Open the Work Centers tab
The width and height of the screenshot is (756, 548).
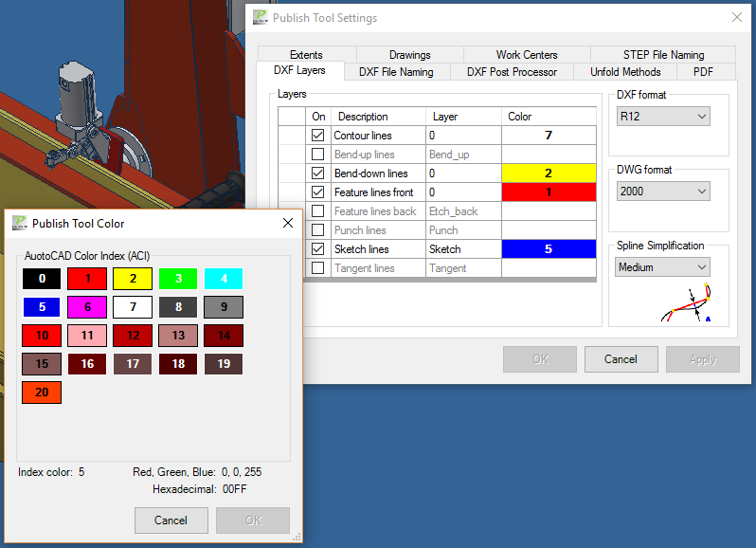(x=527, y=54)
